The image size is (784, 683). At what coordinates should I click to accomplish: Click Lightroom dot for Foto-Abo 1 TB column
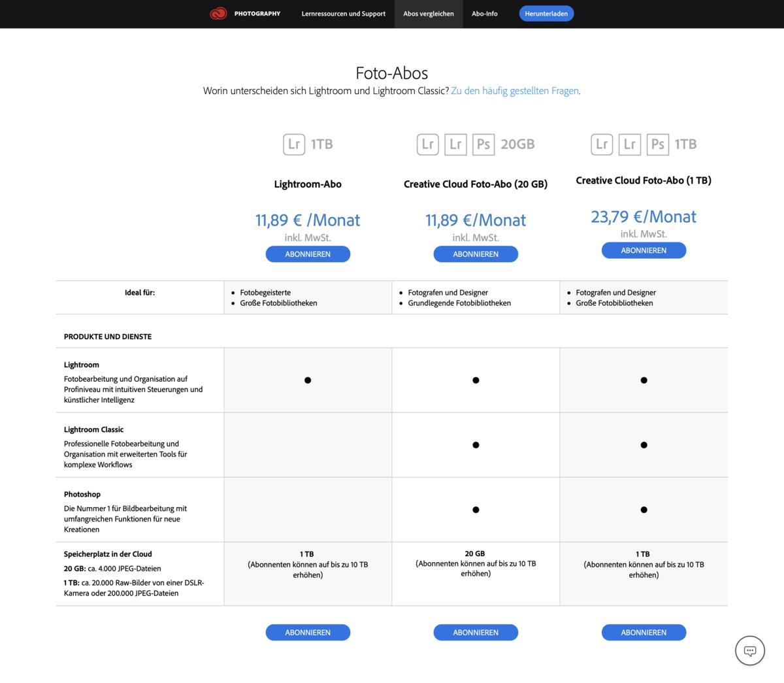(644, 380)
